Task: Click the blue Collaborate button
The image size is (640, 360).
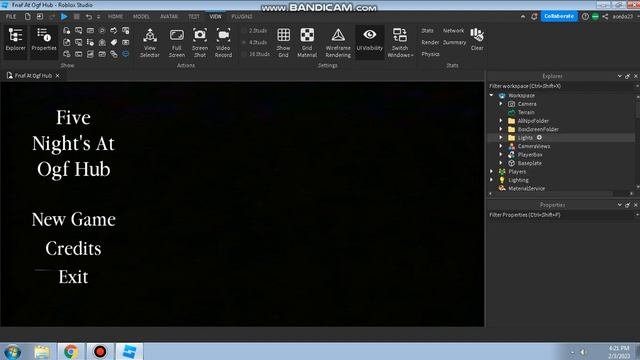Action: tap(559, 16)
